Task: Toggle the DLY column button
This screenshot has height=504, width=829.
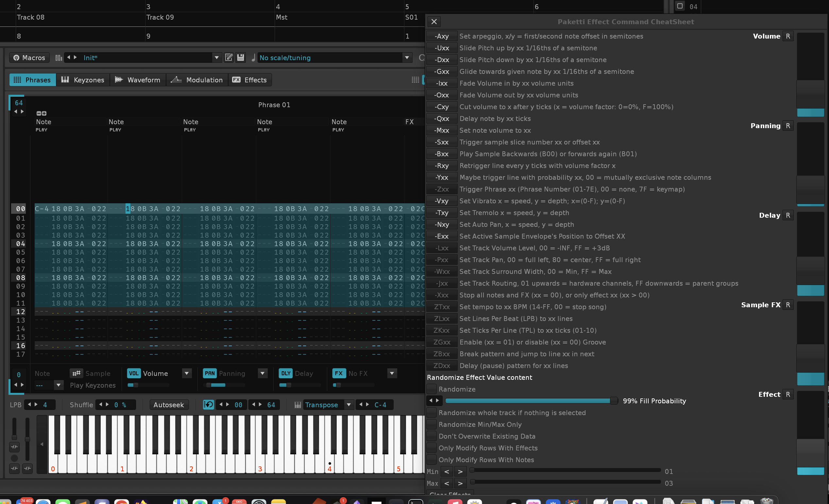Action: (x=285, y=373)
